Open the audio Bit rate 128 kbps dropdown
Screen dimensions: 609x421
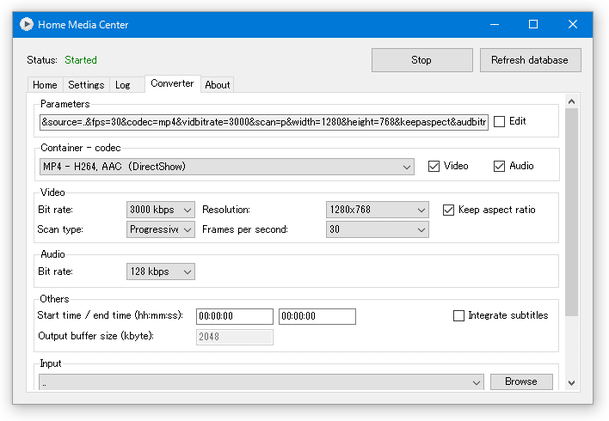160,271
